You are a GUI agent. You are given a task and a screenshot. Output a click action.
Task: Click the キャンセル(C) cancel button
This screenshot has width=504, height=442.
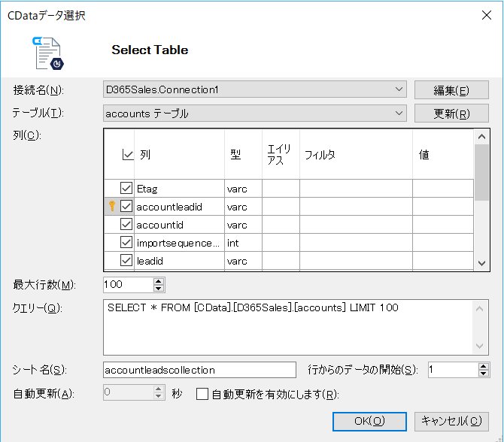[451, 421]
